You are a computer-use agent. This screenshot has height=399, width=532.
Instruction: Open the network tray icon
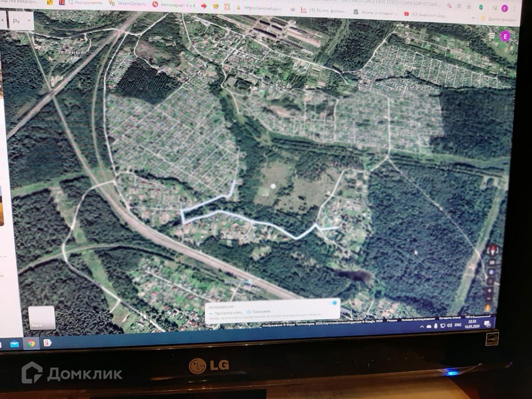pyautogui.click(x=443, y=325)
